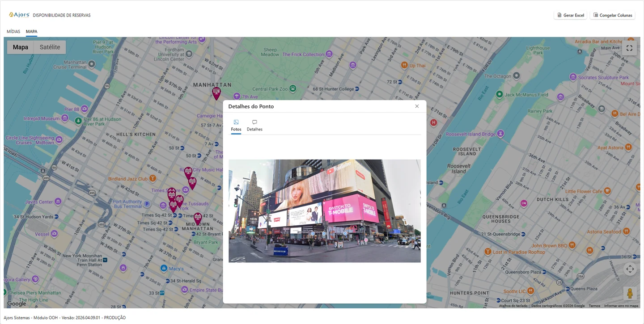The image size is (644, 324).
Task: Click The Octagon marker icon
Action: tap(517, 76)
